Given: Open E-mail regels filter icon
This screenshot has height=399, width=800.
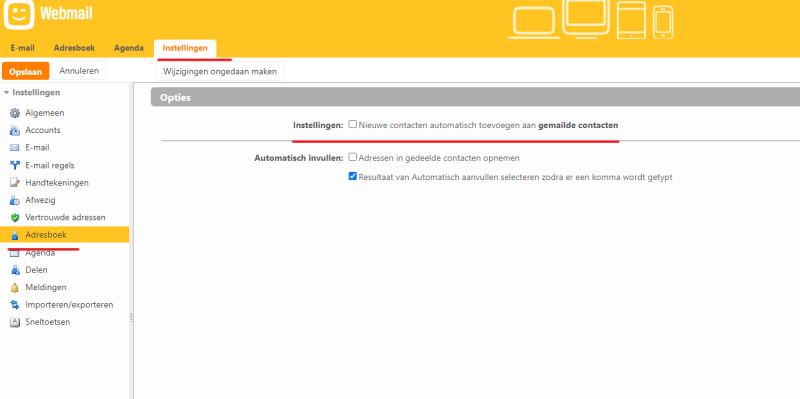Looking at the screenshot, I should [x=15, y=165].
